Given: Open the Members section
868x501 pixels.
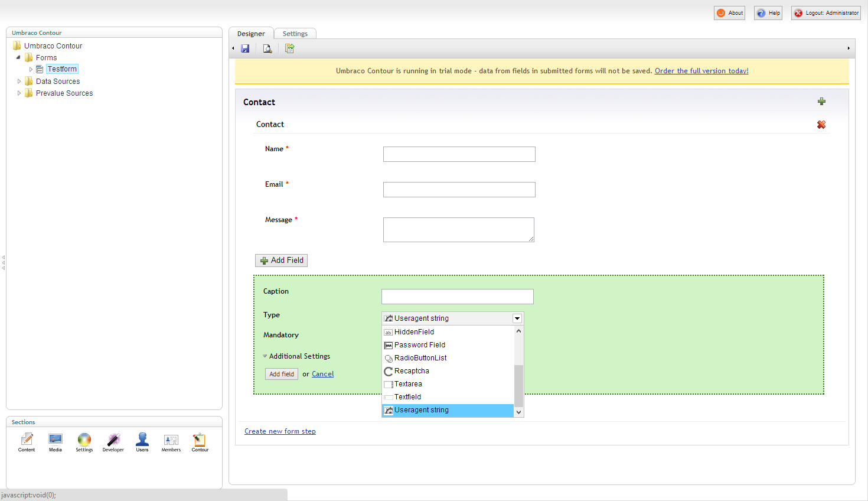Looking at the screenshot, I should point(171,443).
